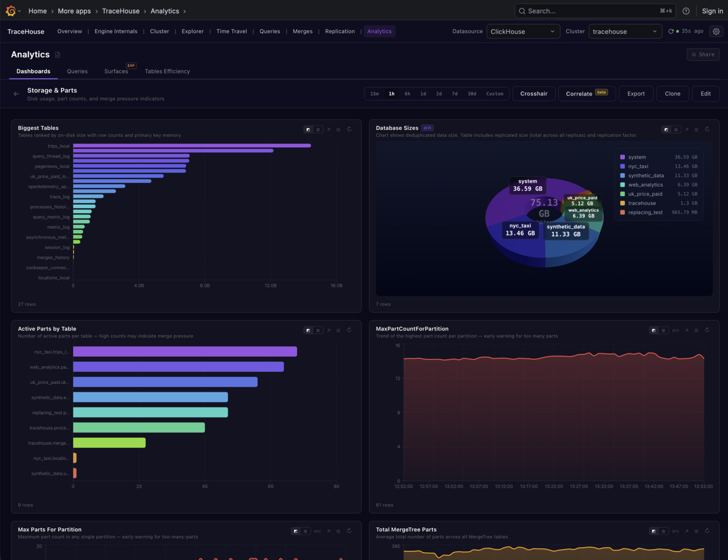
Task: Refresh the Database Sizes panel
Action: coord(707,129)
